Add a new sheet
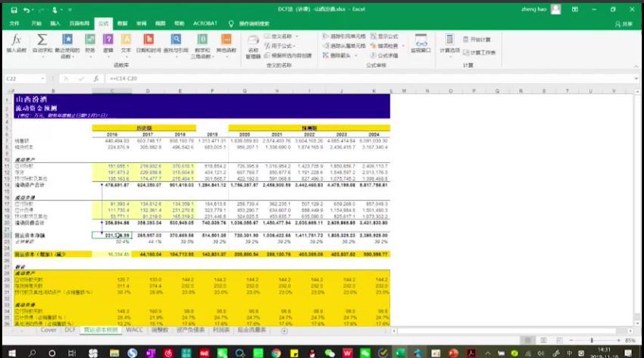Screen dimensions: 644x358 pyautogui.click(x=284, y=331)
